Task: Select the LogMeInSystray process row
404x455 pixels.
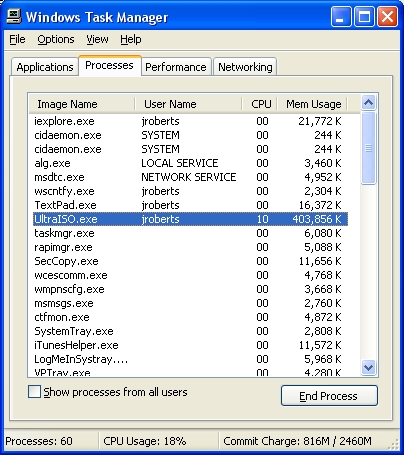Action: tap(190, 359)
